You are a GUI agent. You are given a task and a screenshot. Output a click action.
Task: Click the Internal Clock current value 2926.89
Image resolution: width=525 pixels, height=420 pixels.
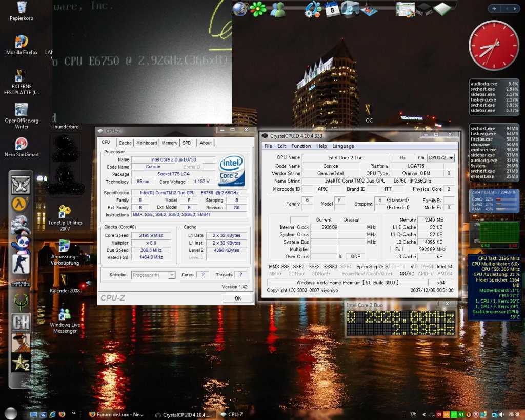pos(325,227)
